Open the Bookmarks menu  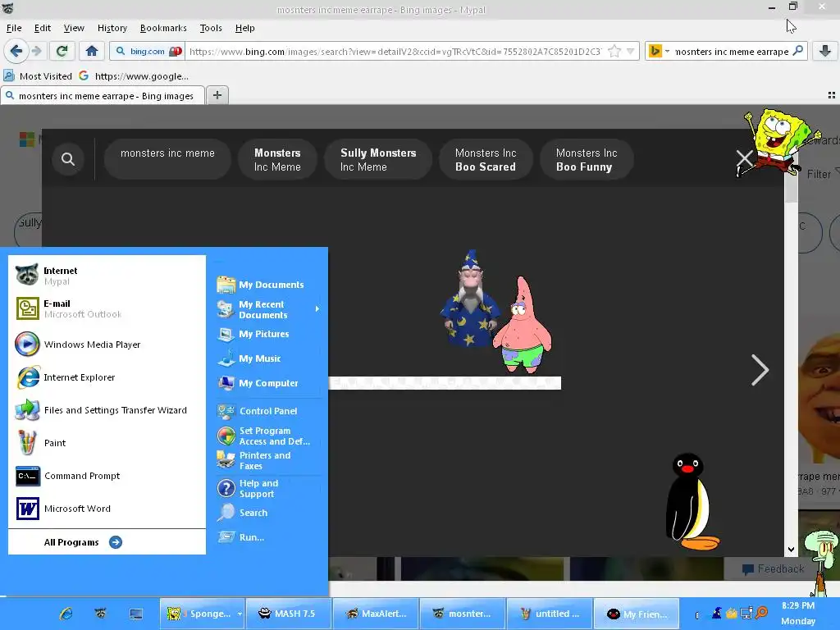click(x=163, y=28)
